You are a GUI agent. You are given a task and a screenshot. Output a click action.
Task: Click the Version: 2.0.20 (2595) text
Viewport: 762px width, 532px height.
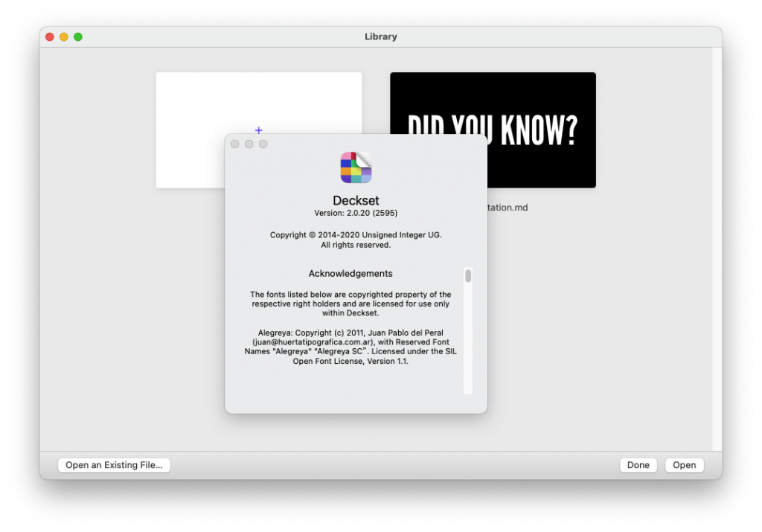pyautogui.click(x=356, y=213)
